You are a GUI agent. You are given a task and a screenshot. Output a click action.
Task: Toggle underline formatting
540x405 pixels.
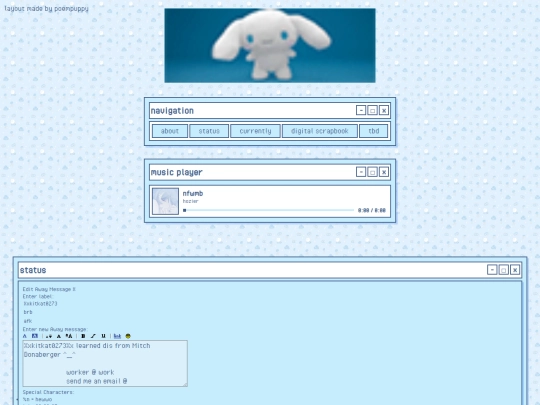tap(103, 336)
